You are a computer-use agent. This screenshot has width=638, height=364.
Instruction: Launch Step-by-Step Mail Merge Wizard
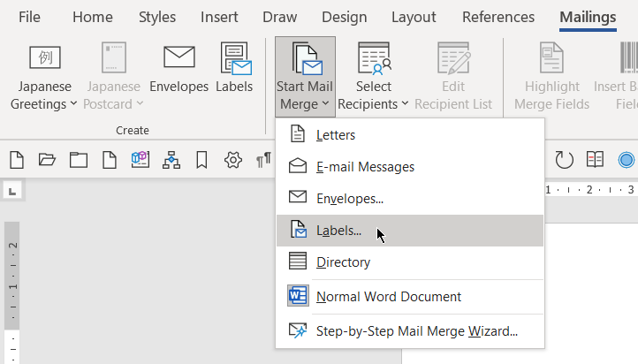point(410,331)
